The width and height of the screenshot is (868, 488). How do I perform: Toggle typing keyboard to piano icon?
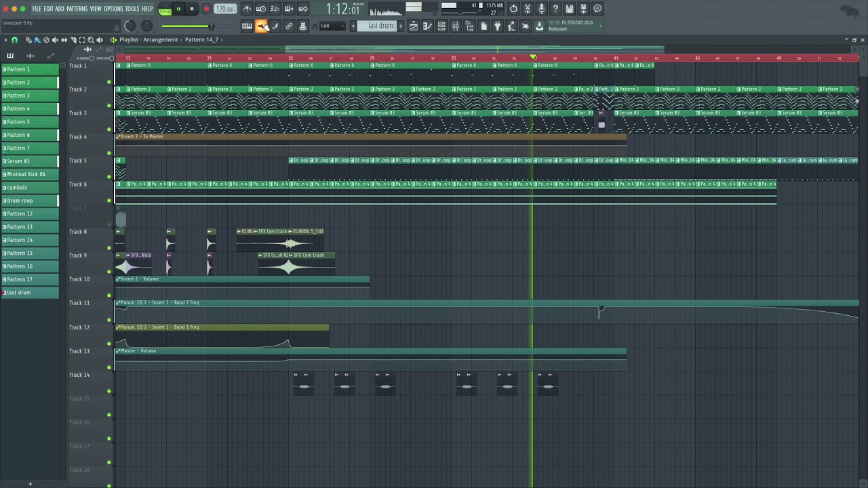tap(247, 26)
